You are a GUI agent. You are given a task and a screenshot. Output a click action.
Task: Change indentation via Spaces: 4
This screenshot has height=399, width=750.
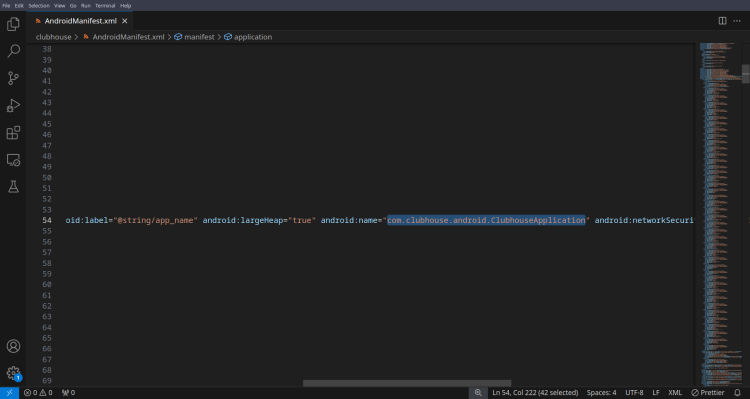pos(601,393)
